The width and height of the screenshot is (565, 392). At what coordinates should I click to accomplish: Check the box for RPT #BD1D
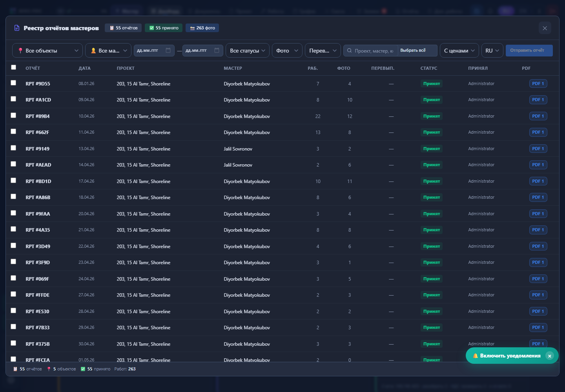tap(13, 180)
